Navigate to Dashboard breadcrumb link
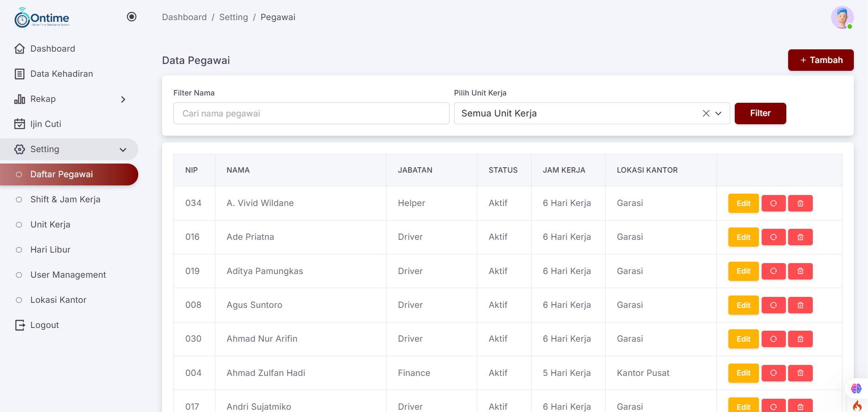 pyautogui.click(x=184, y=17)
